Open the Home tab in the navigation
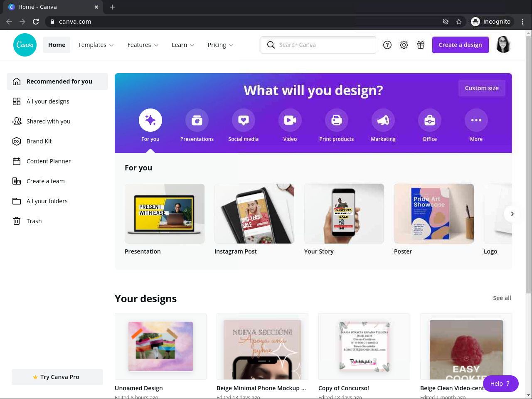Screen dimensions: 532x399 point(57,45)
